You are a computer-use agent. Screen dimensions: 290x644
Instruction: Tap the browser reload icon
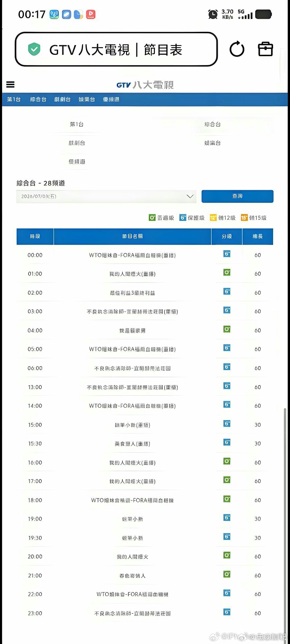pyautogui.click(x=237, y=49)
